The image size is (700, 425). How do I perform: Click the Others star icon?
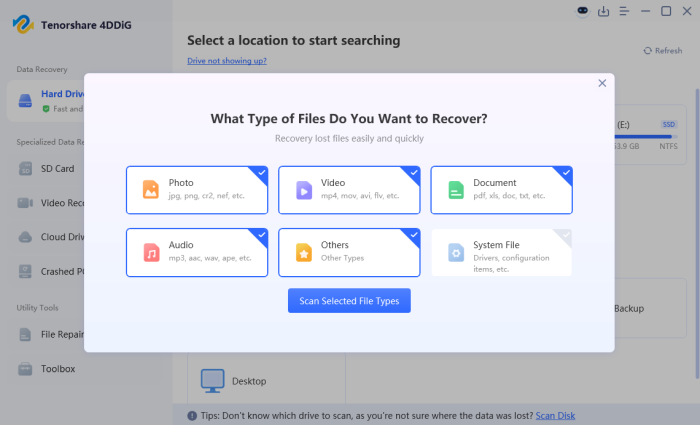(303, 251)
